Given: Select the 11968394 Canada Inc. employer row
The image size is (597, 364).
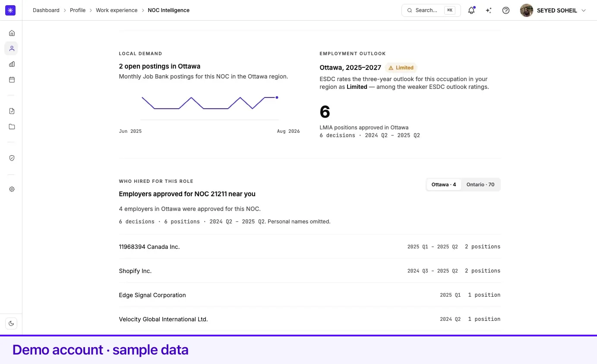Looking at the screenshot, I should [310, 247].
